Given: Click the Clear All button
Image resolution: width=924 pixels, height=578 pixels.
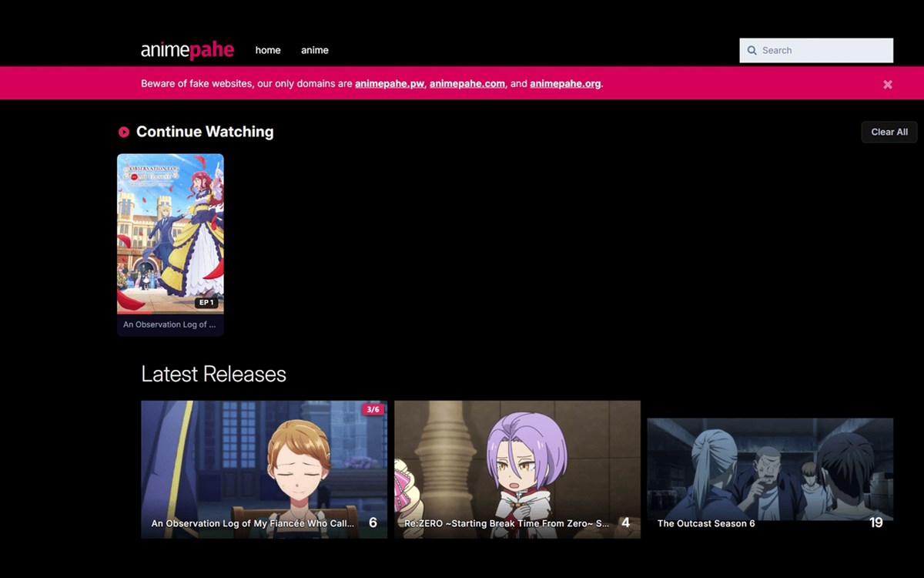Looking at the screenshot, I should pyautogui.click(x=889, y=132).
